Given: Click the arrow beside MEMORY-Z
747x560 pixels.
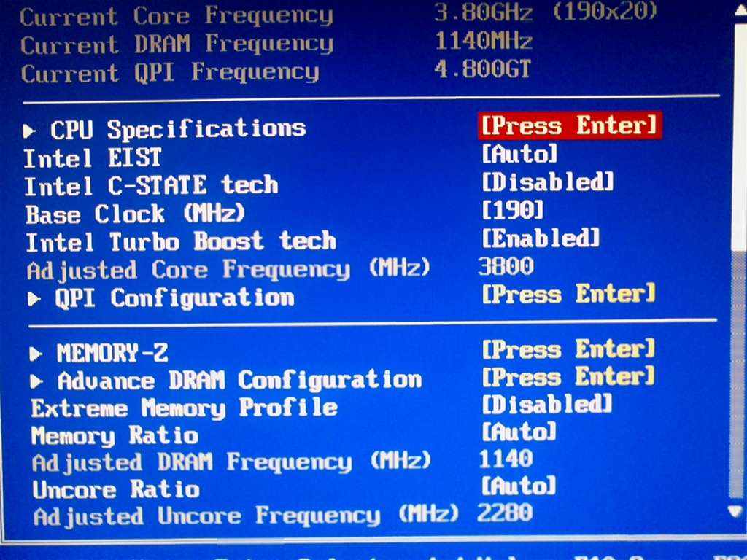Looking at the screenshot, I should (35, 354).
